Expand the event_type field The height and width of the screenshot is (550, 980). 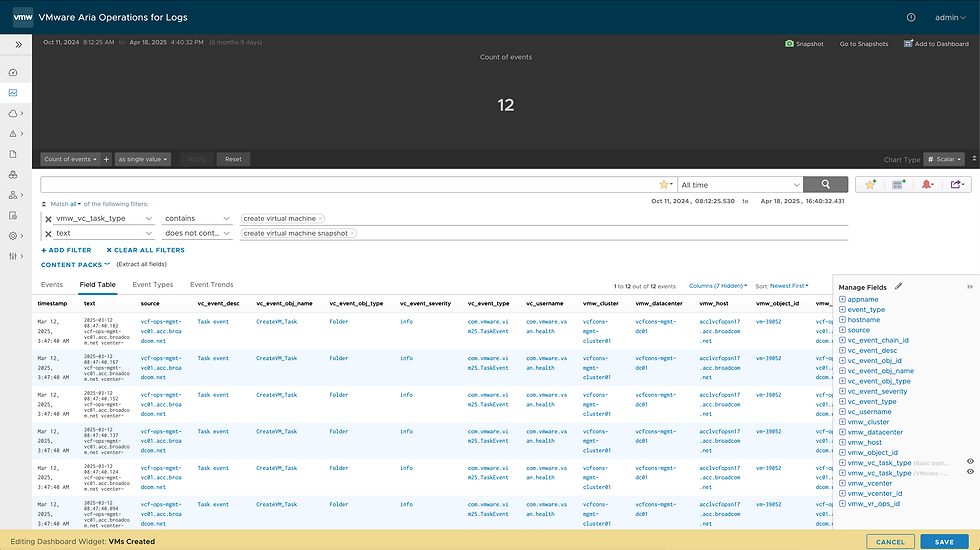[x=842, y=309]
